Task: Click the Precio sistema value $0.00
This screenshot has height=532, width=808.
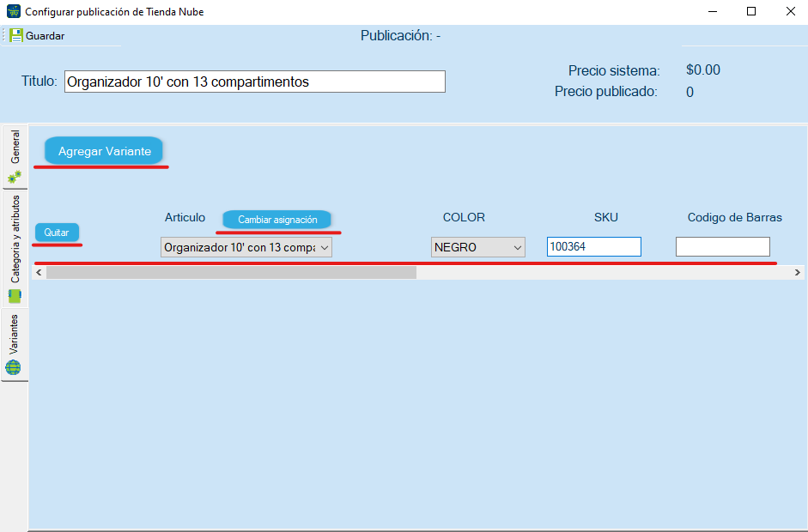Action: [x=703, y=70]
